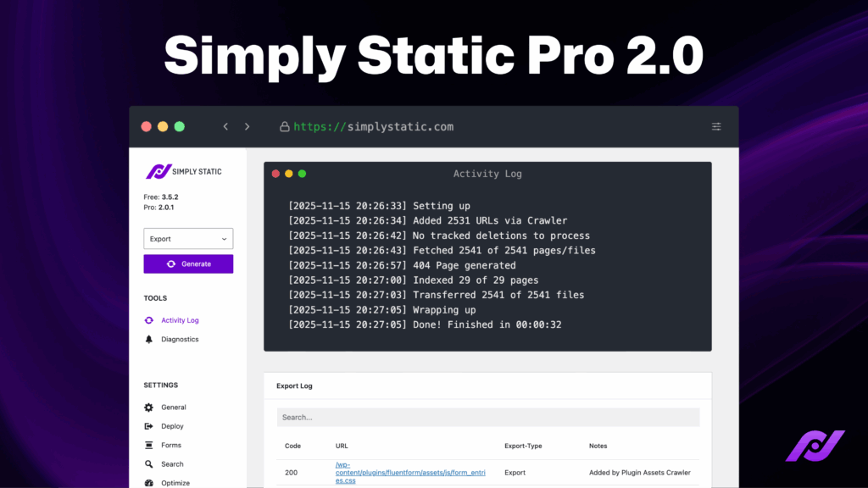Click the address bar URL simplystatic.com

click(373, 126)
